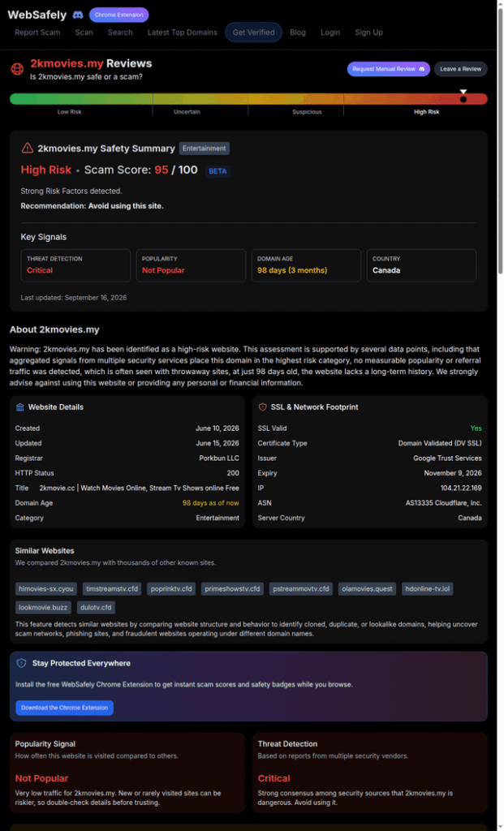Open the Blog navigation link
504x831 pixels.
pos(298,32)
